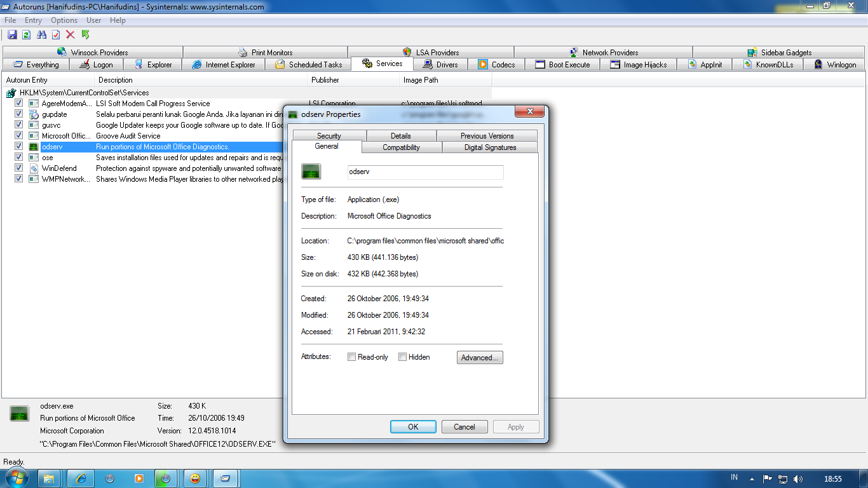Collapse the HKLM Services tree node
Viewport: 868px width, 488px height.
tap(10, 92)
